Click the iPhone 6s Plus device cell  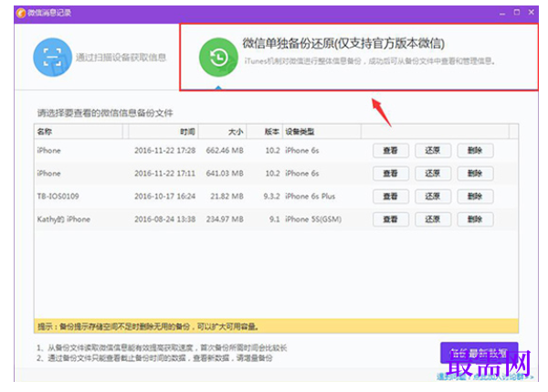(310, 196)
